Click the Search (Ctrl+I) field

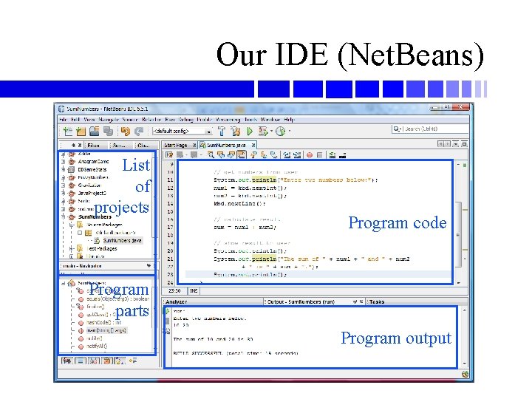tap(430, 129)
